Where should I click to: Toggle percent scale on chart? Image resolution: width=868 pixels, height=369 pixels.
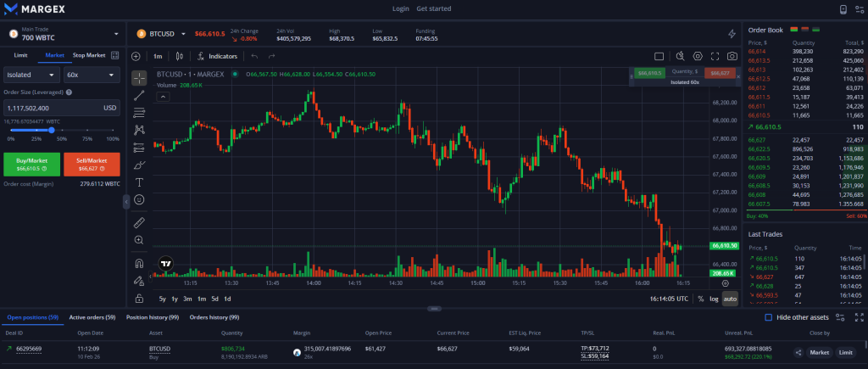[x=701, y=299]
